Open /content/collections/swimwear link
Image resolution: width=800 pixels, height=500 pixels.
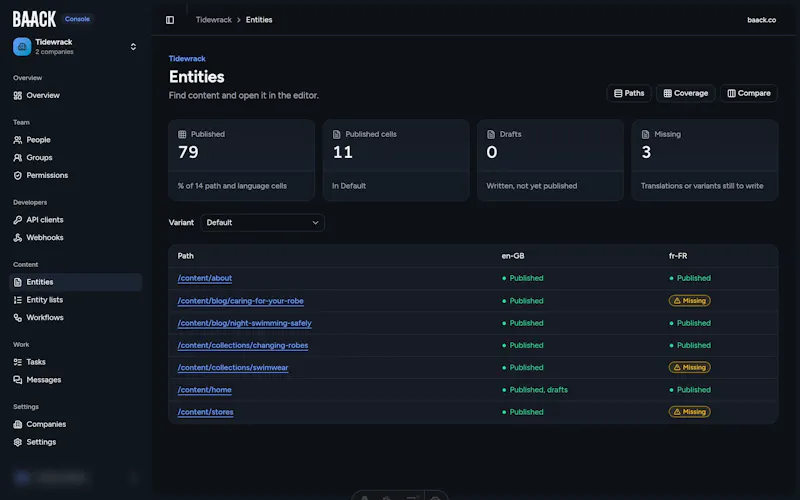pyautogui.click(x=233, y=367)
